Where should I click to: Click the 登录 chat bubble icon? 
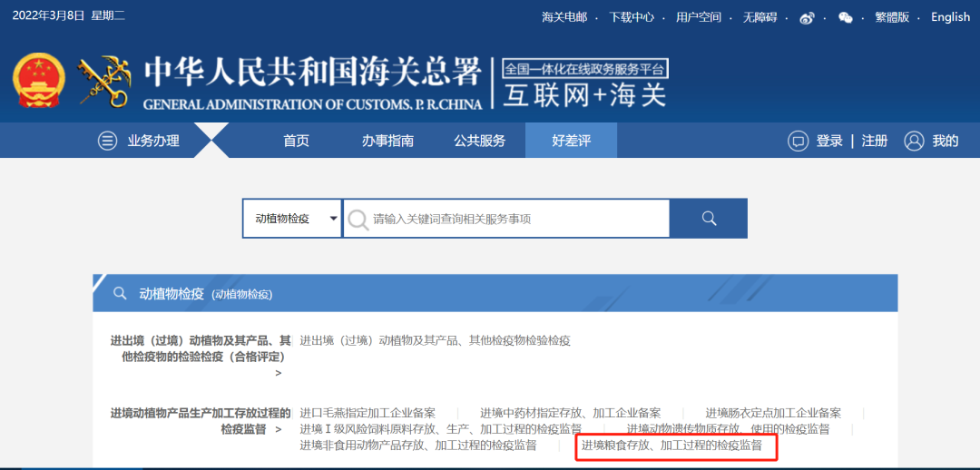pos(798,141)
